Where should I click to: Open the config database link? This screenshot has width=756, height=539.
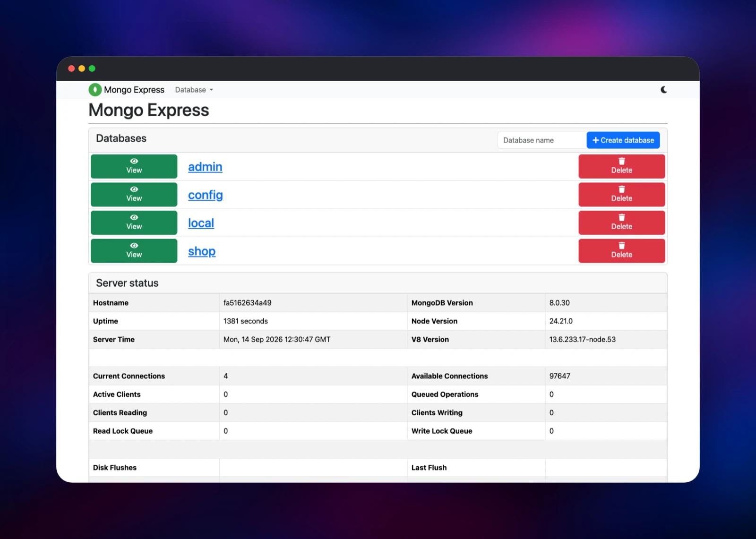pyautogui.click(x=206, y=195)
